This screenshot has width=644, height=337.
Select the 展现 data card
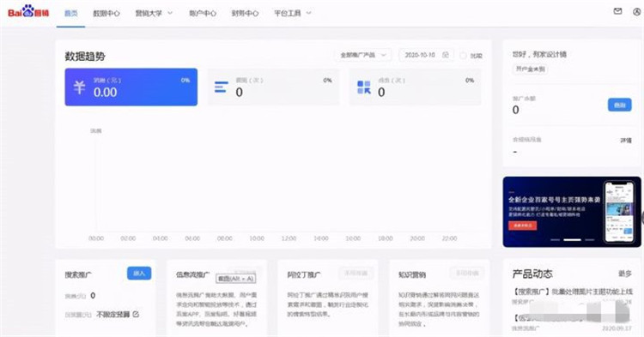pos(274,87)
